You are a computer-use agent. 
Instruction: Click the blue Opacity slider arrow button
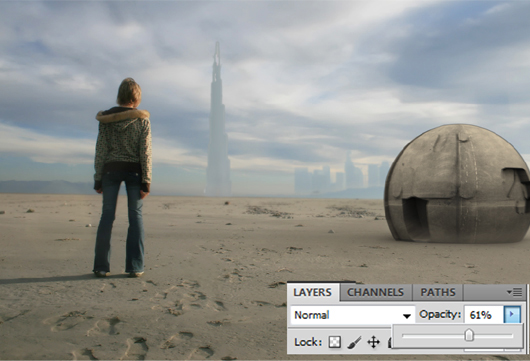(512, 315)
